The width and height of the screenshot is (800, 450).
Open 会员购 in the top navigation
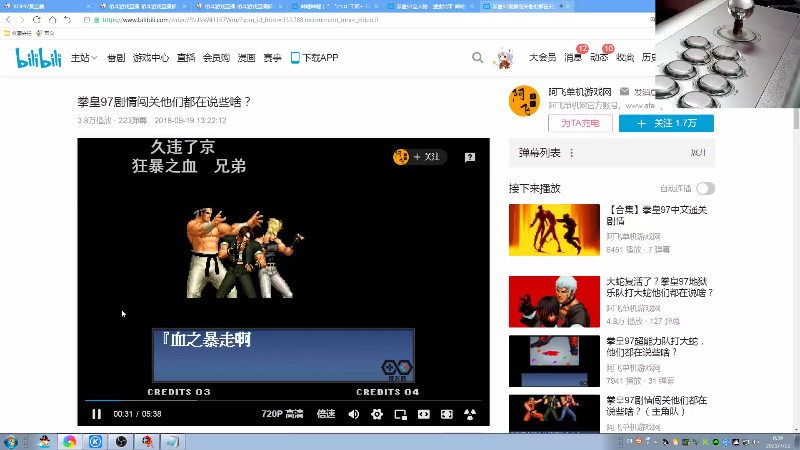tap(216, 58)
